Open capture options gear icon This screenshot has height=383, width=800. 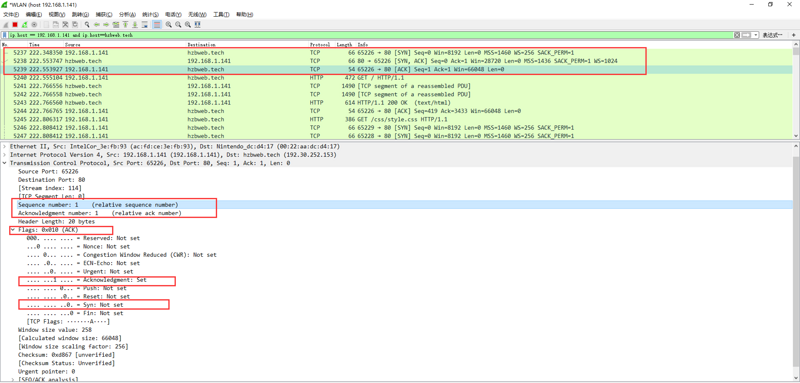click(34, 25)
